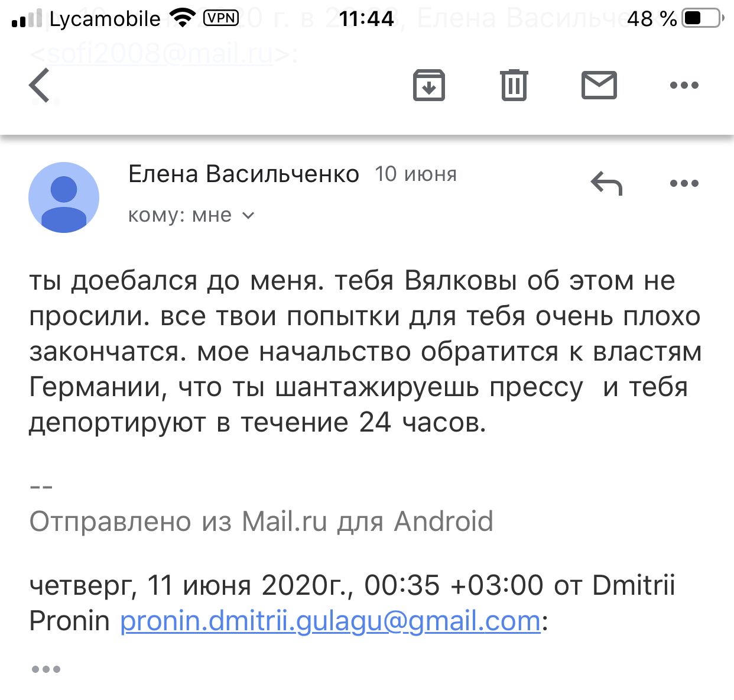This screenshot has height=700, width=734.
Task: Tap the 'Отправлено из Mail.ru для Android' signature
Action: [261, 521]
